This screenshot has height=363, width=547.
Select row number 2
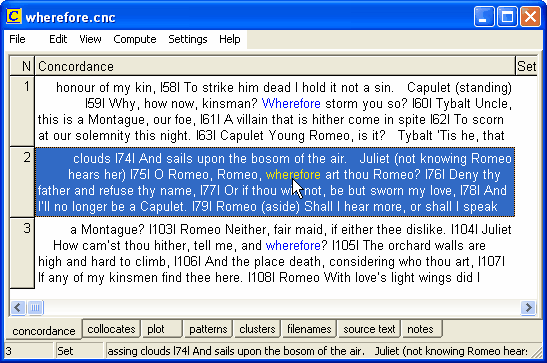tap(22, 182)
